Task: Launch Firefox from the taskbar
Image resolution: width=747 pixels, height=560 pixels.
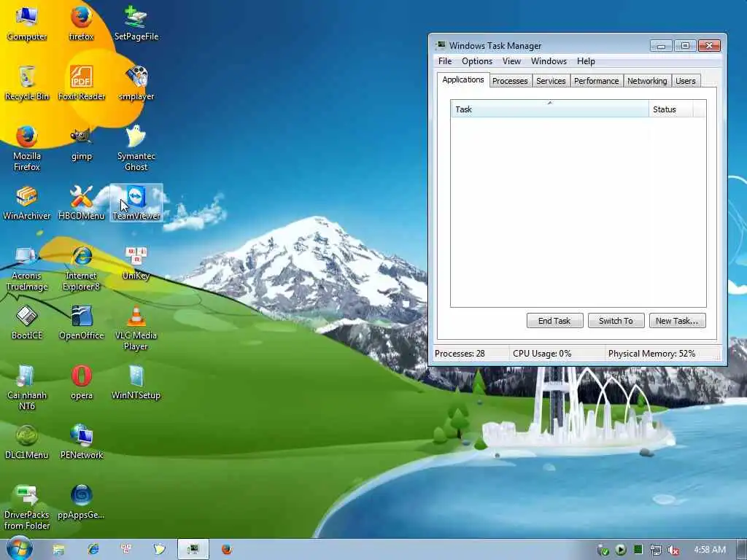Action: pos(227,550)
